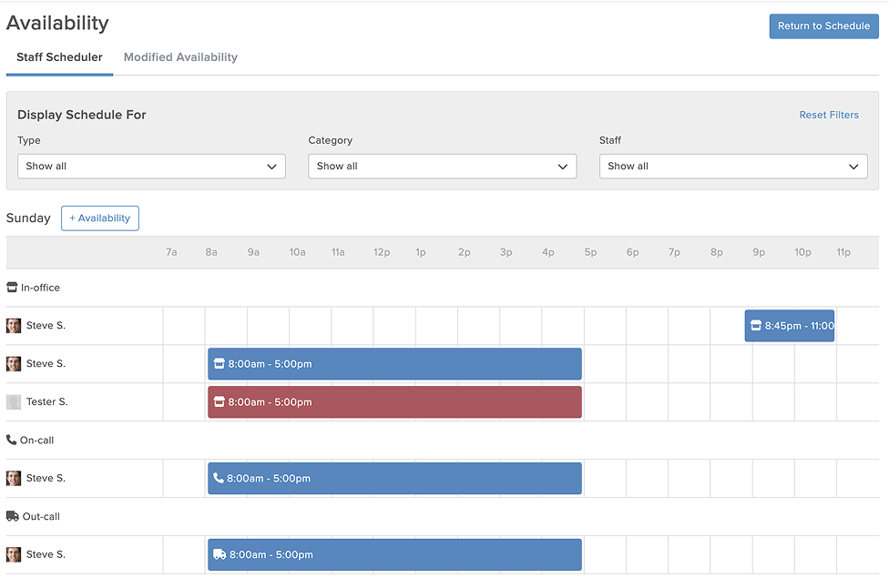Open Steve's 8:45pm - 11:00 shift block
Screen dimensions: 889x588
pyautogui.click(x=789, y=326)
